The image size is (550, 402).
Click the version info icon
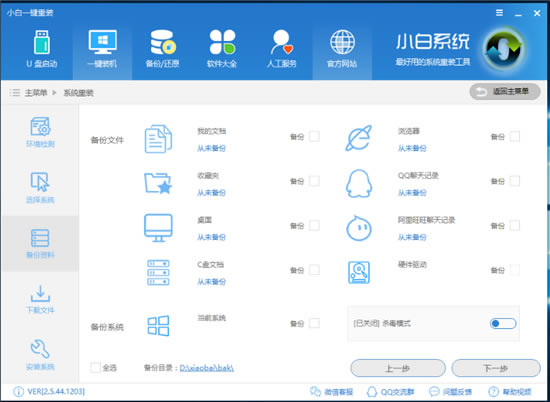18,391
